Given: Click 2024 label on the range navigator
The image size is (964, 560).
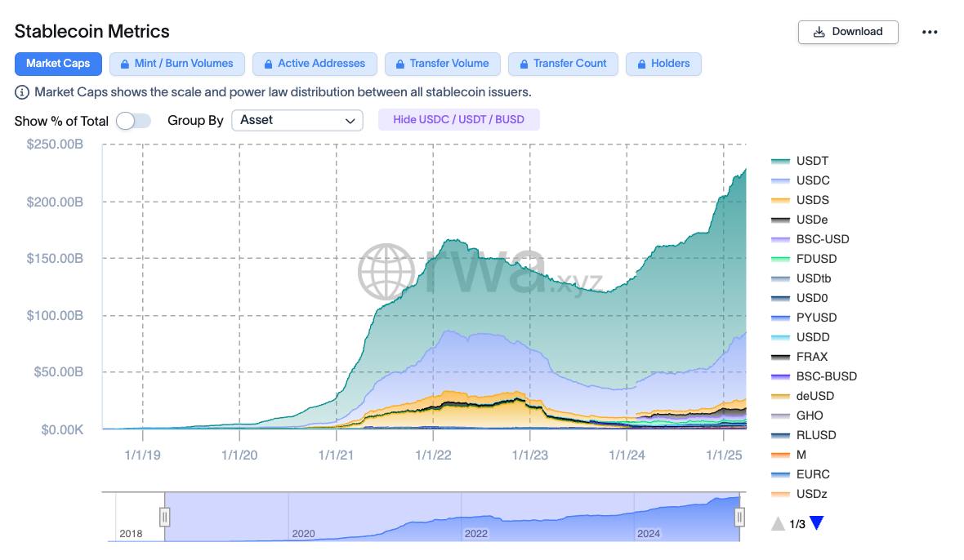Looking at the screenshot, I should (649, 534).
